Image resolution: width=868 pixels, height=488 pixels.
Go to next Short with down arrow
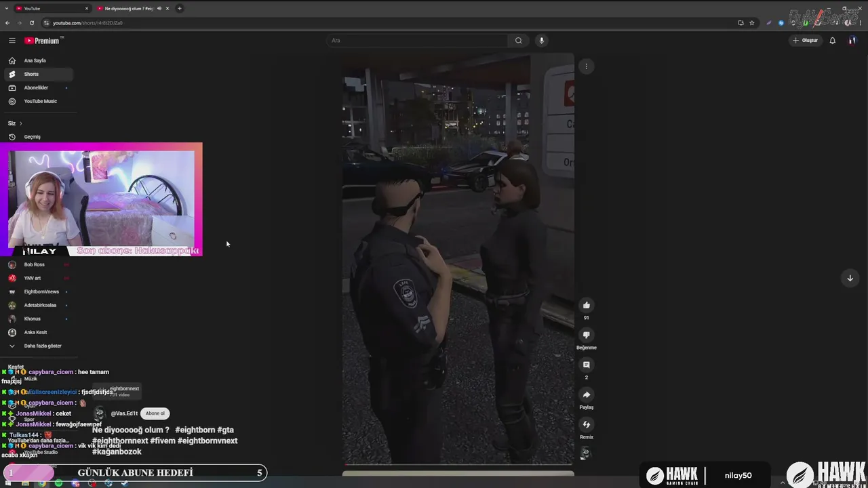click(850, 278)
